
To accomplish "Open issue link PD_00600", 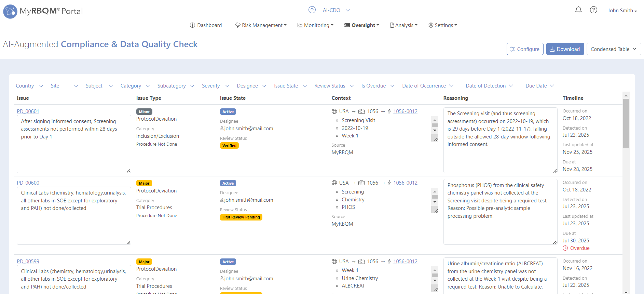I will (x=28, y=183).
